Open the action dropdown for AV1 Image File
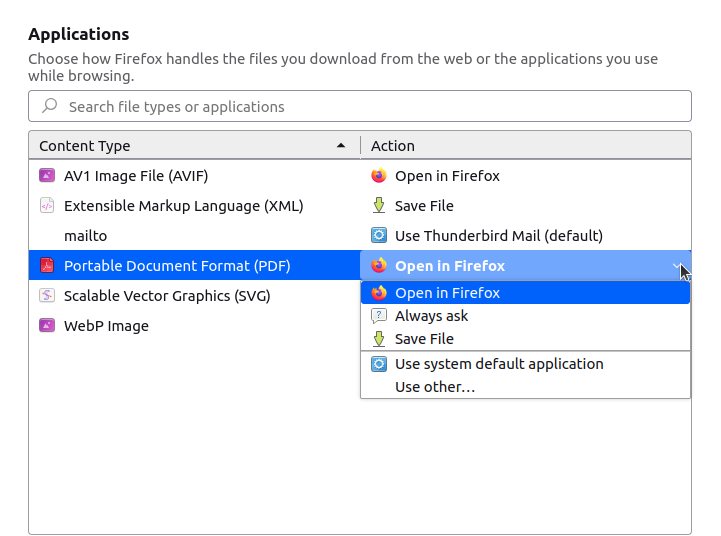Viewport: 721px width, 536px height. tap(525, 176)
